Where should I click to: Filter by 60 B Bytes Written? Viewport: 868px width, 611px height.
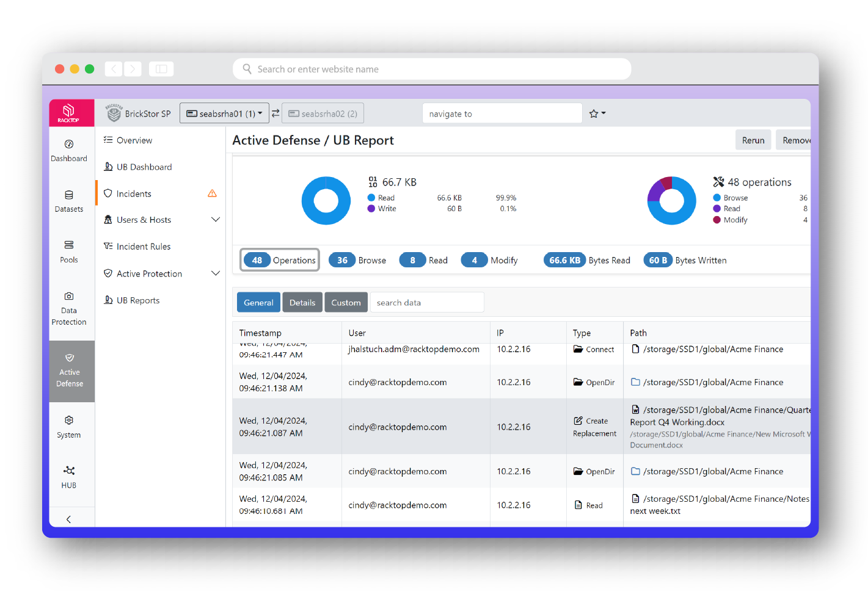pos(685,260)
